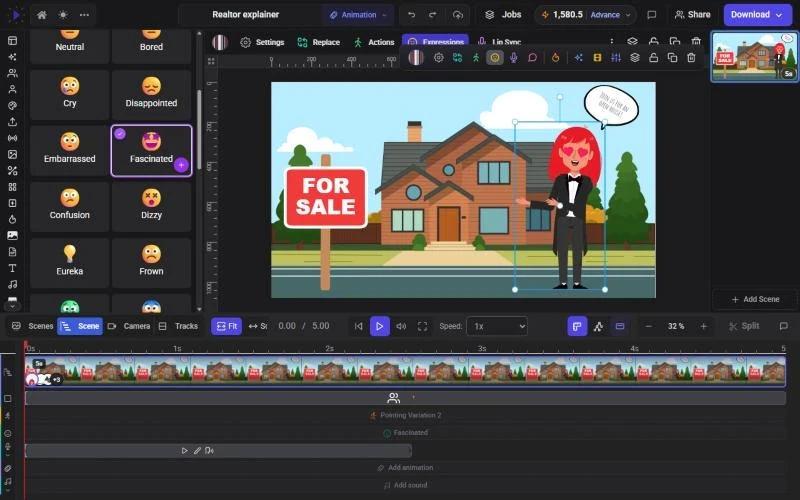Open the Replace character tab

click(318, 42)
